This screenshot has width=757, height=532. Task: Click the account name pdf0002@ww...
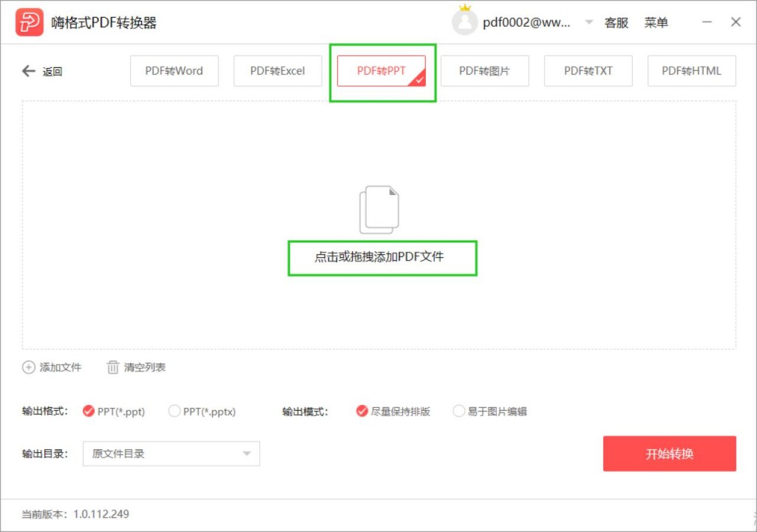tap(526, 23)
